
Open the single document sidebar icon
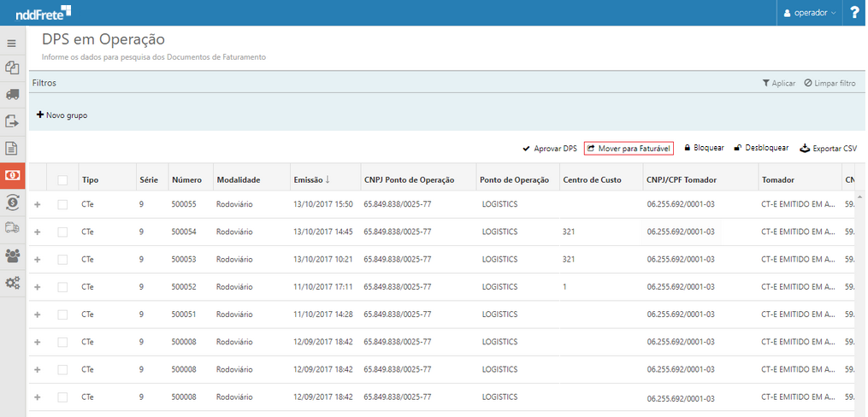click(x=12, y=149)
